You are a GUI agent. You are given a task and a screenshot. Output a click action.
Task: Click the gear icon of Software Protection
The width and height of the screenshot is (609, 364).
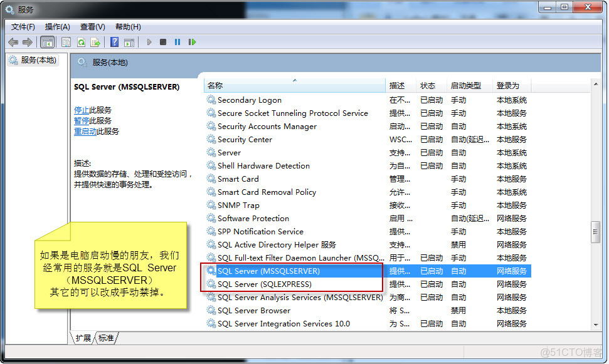click(211, 218)
